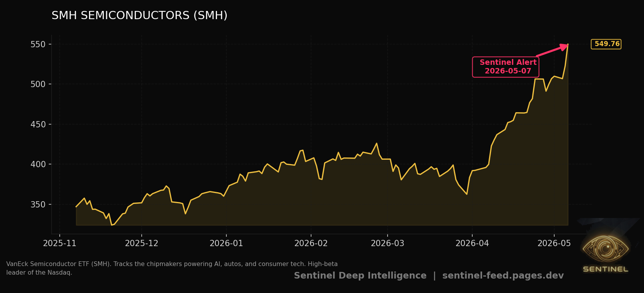Click the SENTINEL wordmark under the eye logo
Screen dimensions: 644x293
[x=605, y=269]
